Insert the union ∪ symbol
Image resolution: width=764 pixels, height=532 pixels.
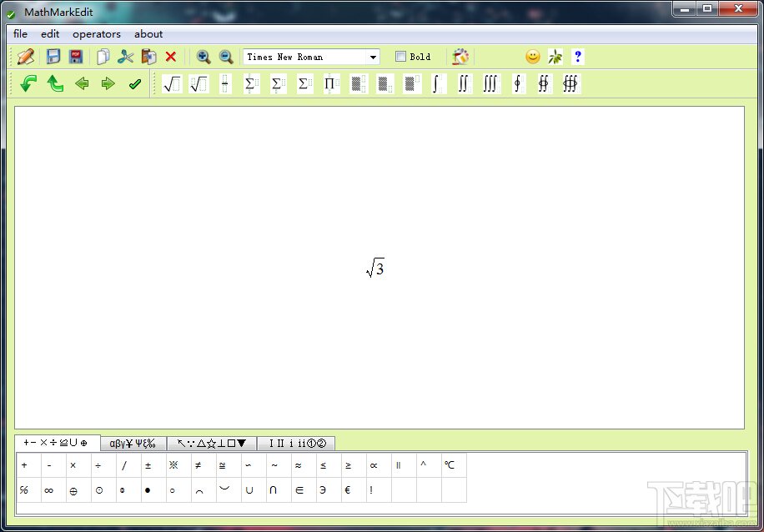coord(254,490)
